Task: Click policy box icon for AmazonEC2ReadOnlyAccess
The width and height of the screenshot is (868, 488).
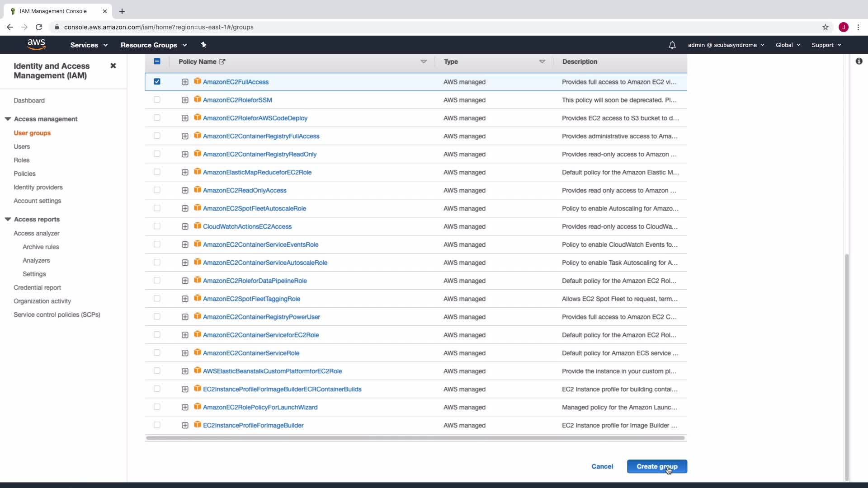Action: [198, 190]
